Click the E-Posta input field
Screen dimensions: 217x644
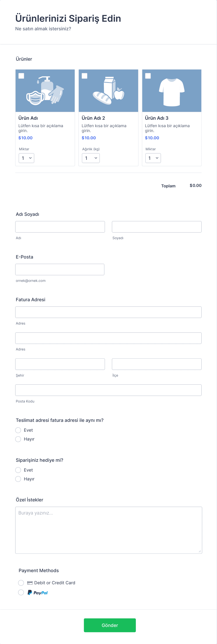[x=60, y=269]
